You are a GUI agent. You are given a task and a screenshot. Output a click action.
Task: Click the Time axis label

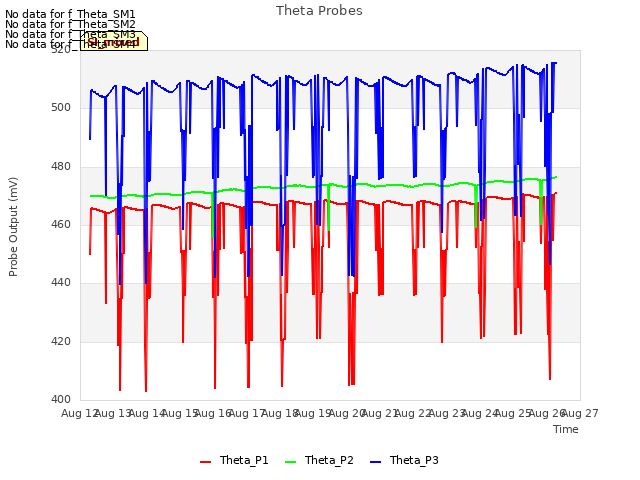tap(566, 429)
